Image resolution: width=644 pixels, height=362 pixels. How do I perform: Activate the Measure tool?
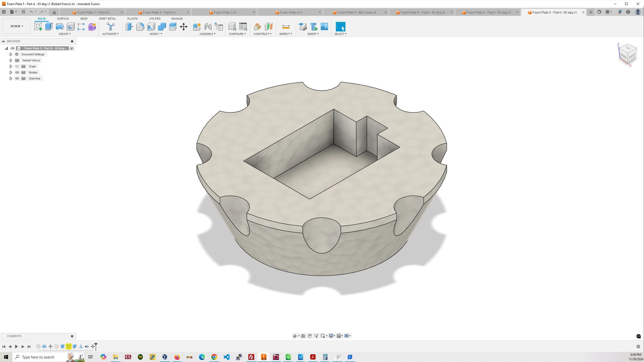(x=286, y=27)
